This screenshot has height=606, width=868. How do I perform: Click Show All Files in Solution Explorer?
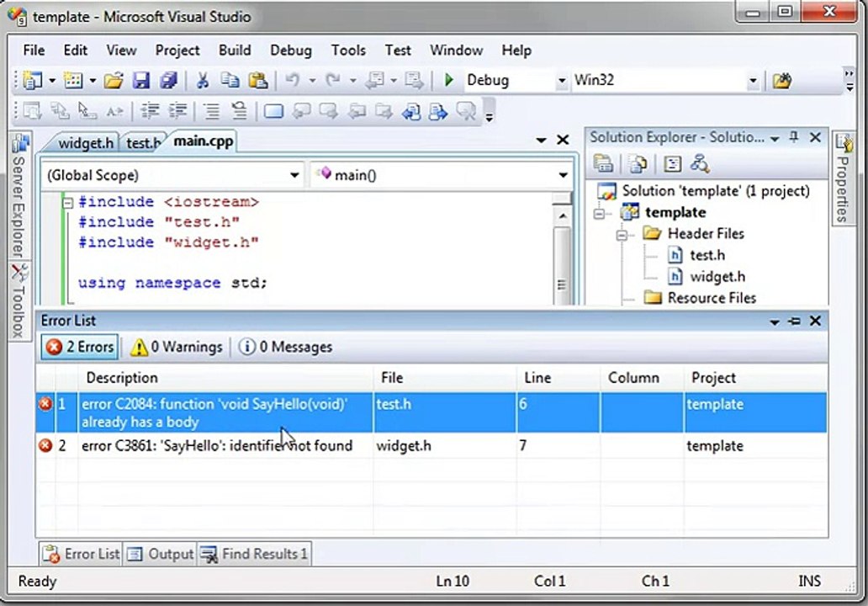coord(638,164)
